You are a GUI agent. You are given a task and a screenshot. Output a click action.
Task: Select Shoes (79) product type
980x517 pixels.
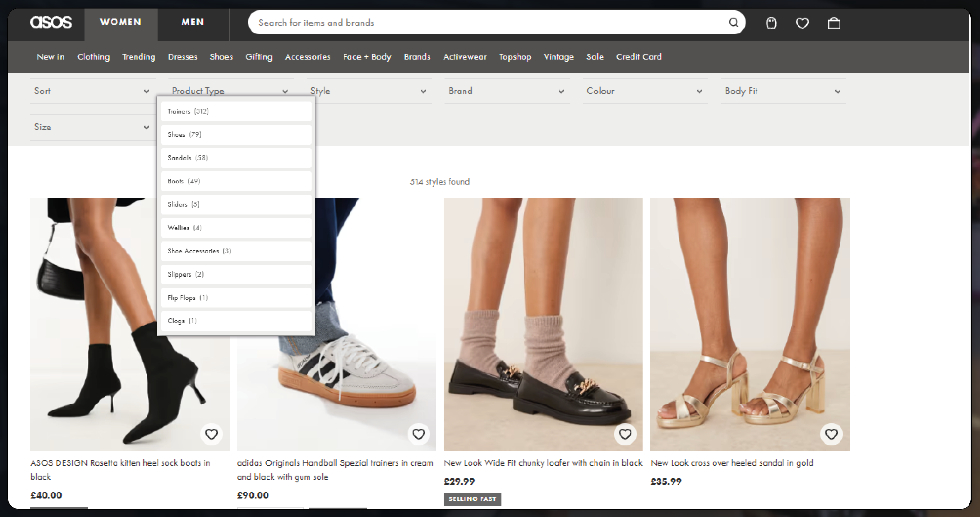tap(236, 134)
